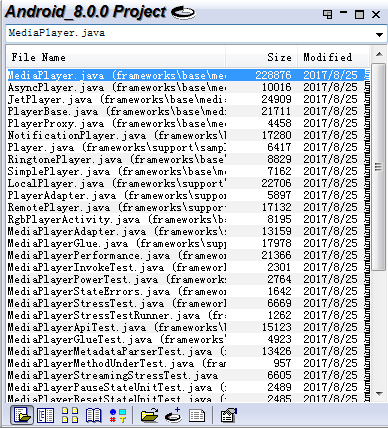Select the MediaPlayerApiTest.java file row
This screenshot has height=428, width=388.
coord(188,327)
